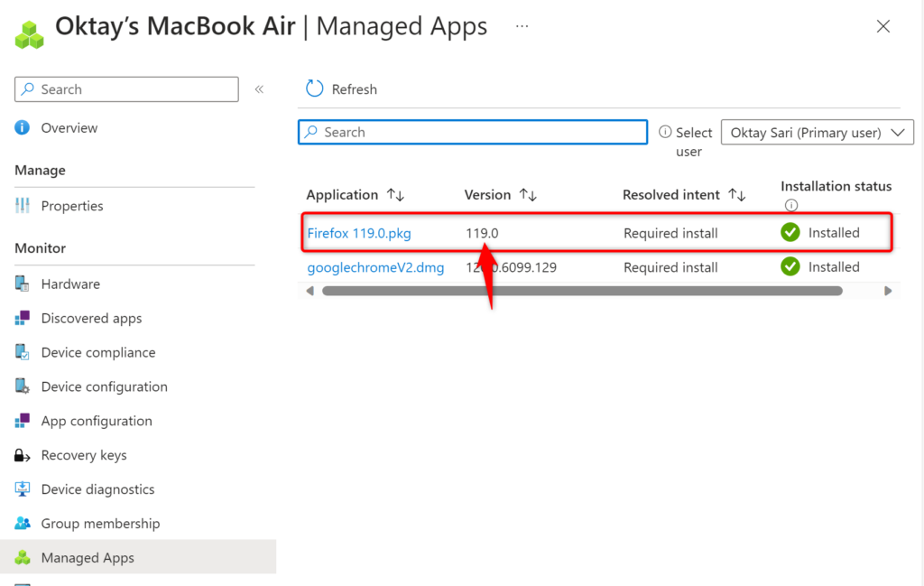Click version cell 119.0

tap(482, 234)
